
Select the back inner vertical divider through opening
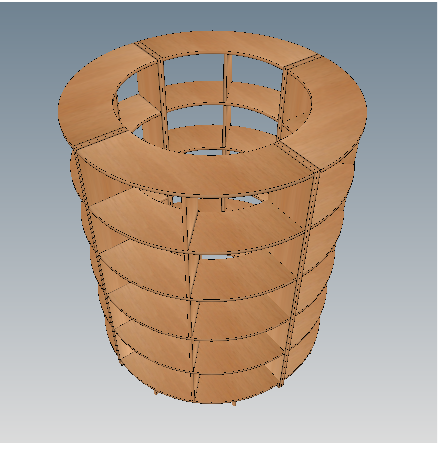pos(227,103)
